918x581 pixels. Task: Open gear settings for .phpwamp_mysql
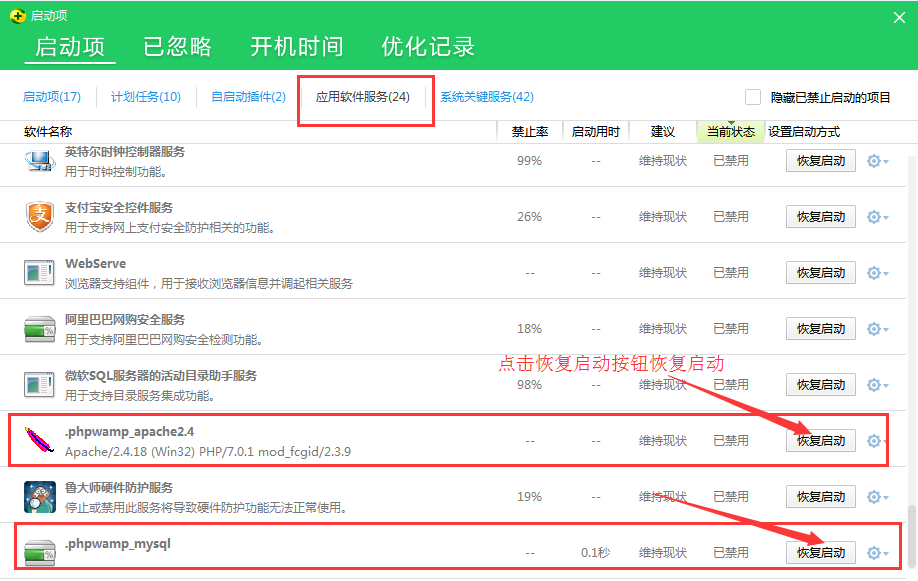coord(877,553)
